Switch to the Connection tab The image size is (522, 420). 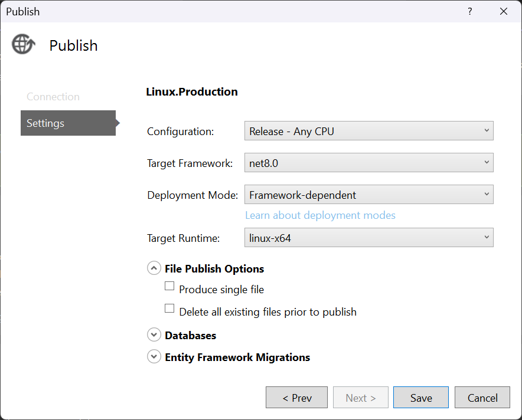click(53, 97)
